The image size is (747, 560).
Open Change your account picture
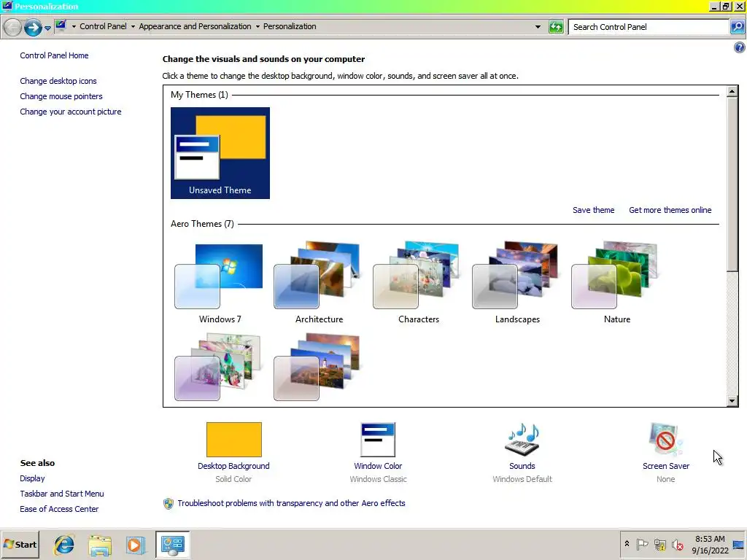[x=71, y=112]
